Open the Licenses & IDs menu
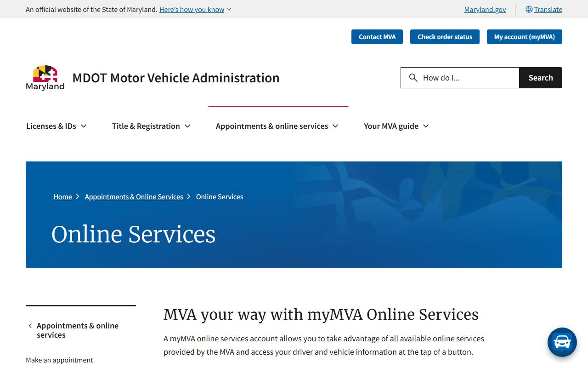 (x=57, y=126)
